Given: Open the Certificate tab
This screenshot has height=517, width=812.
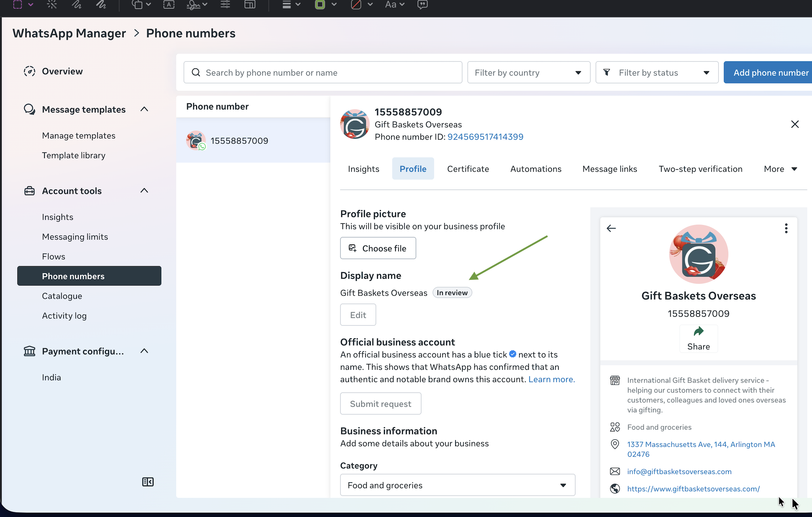Looking at the screenshot, I should tap(468, 169).
